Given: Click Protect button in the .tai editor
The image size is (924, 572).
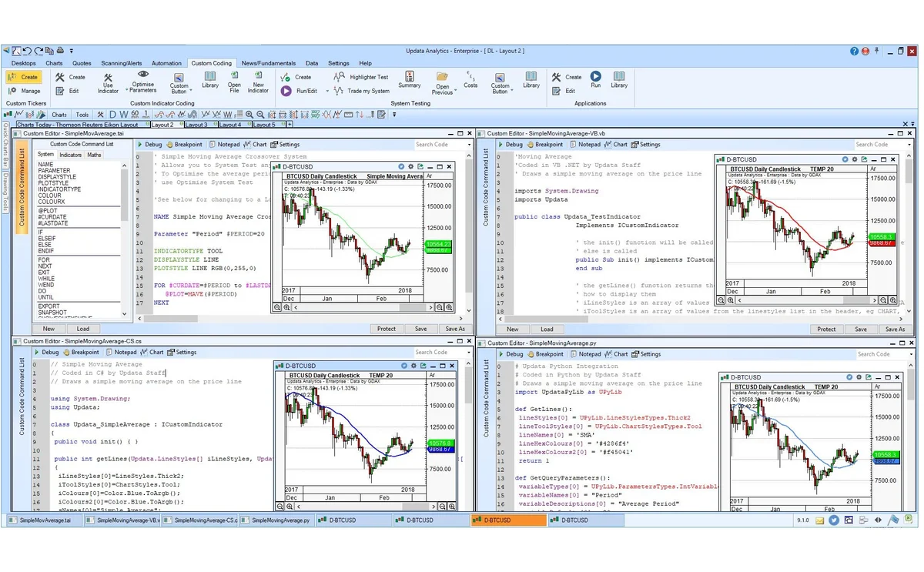Looking at the screenshot, I should (x=387, y=329).
